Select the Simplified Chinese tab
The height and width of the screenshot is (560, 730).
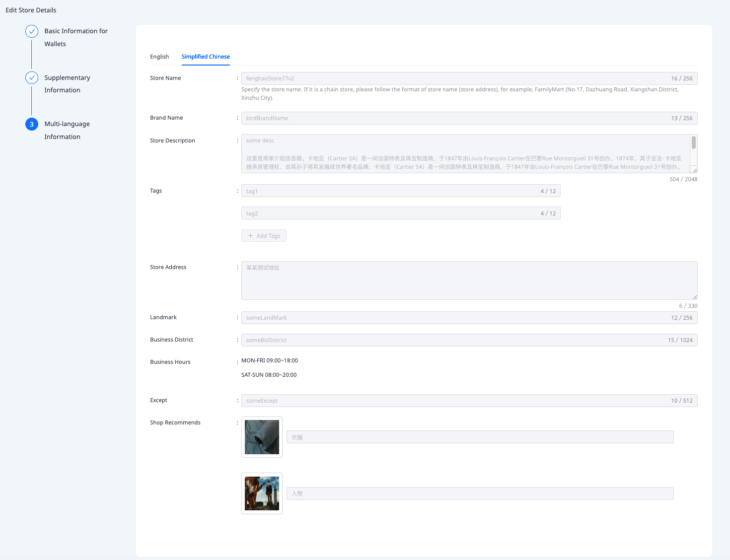(206, 57)
